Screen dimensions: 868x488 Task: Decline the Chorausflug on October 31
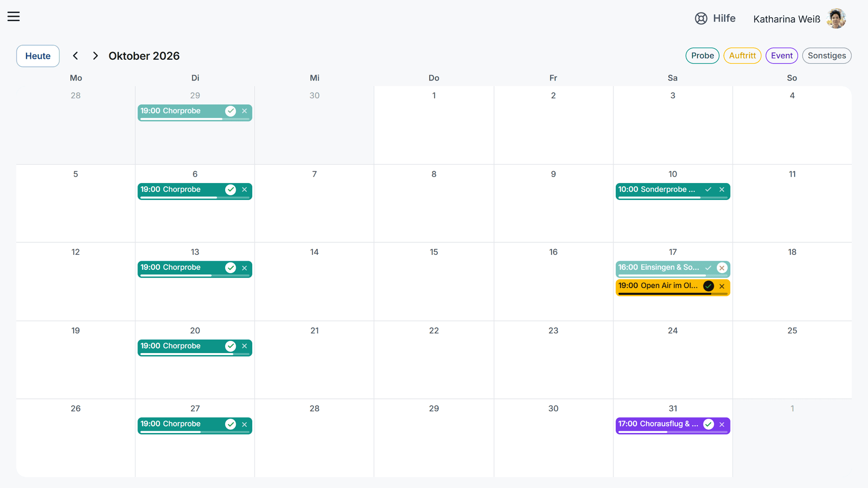tap(722, 424)
